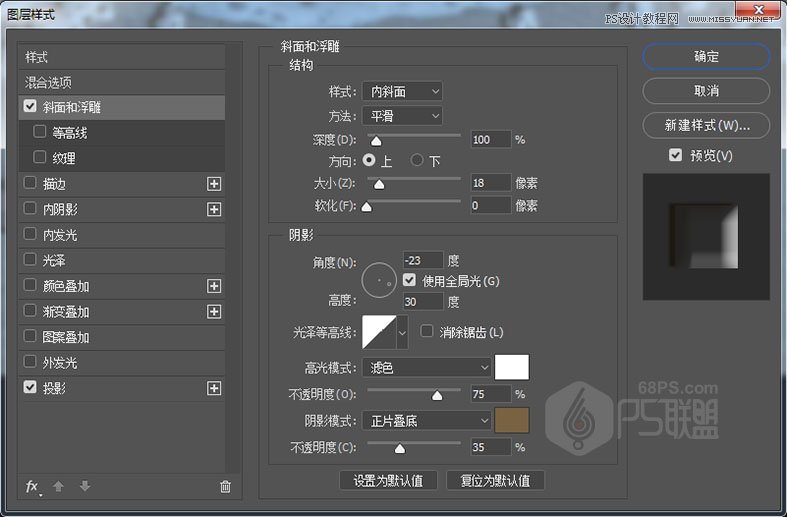The height and width of the screenshot is (517, 787).
Task: Select the 内发光 list entry label
Action: [x=60, y=235]
